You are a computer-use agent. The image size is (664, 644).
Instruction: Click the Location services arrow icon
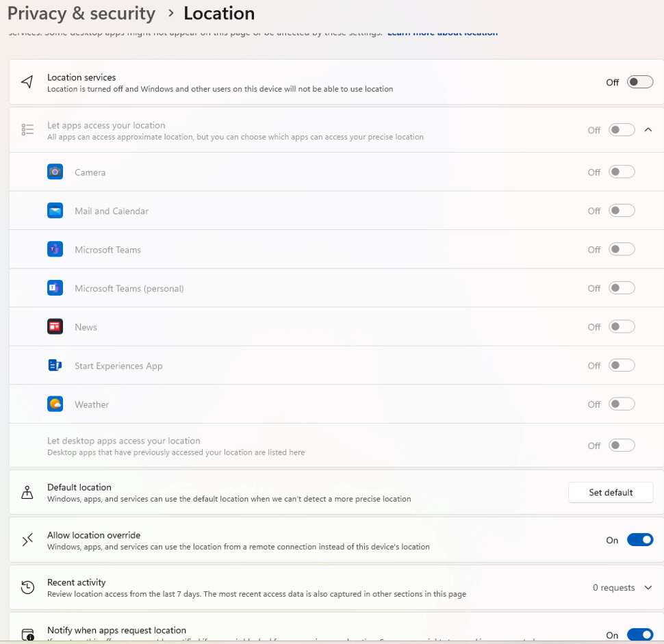[27, 82]
